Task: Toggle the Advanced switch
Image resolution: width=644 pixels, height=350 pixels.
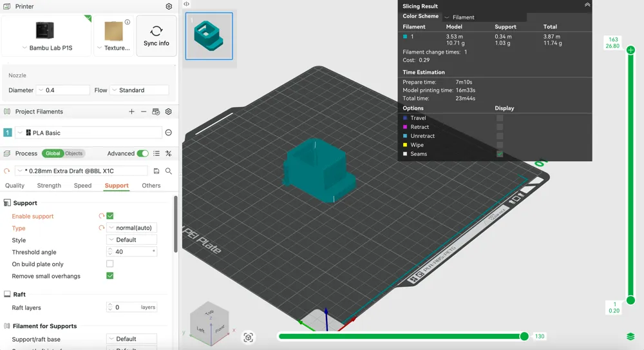Action: [143, 153]
